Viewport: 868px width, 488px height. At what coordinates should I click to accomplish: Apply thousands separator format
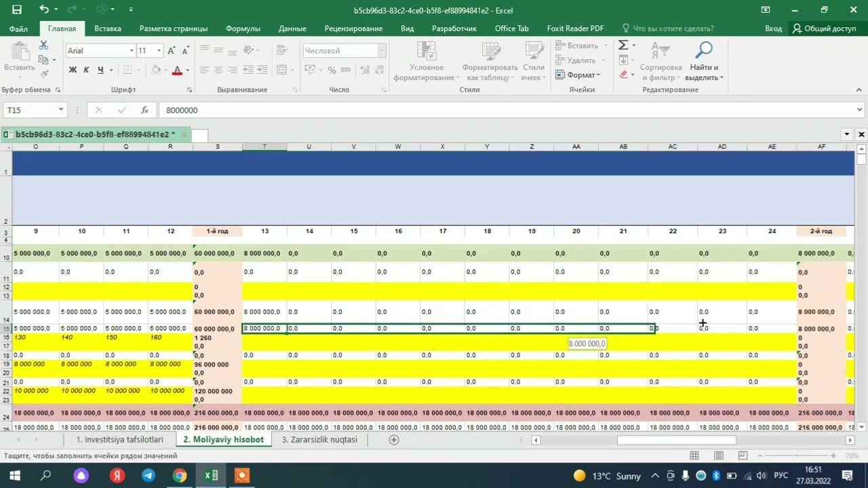346,70
